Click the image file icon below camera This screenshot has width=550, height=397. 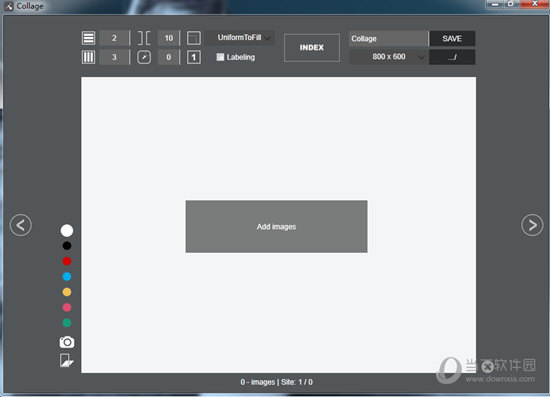(x=67, y=360)
